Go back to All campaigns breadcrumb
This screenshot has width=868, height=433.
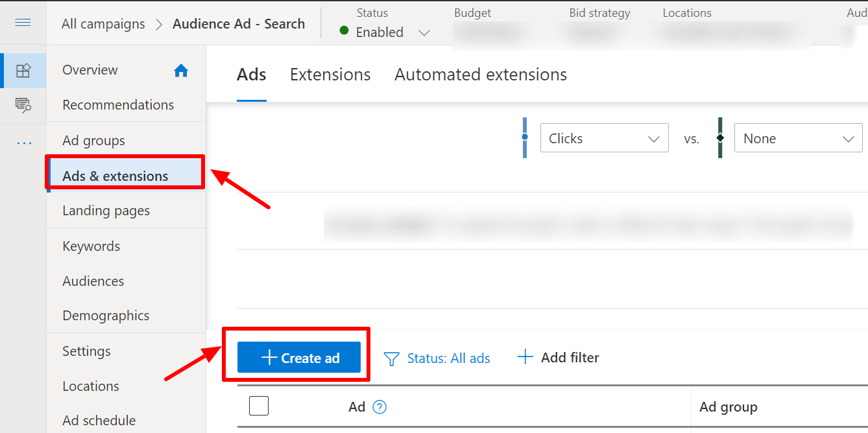[x=102, y=24]
